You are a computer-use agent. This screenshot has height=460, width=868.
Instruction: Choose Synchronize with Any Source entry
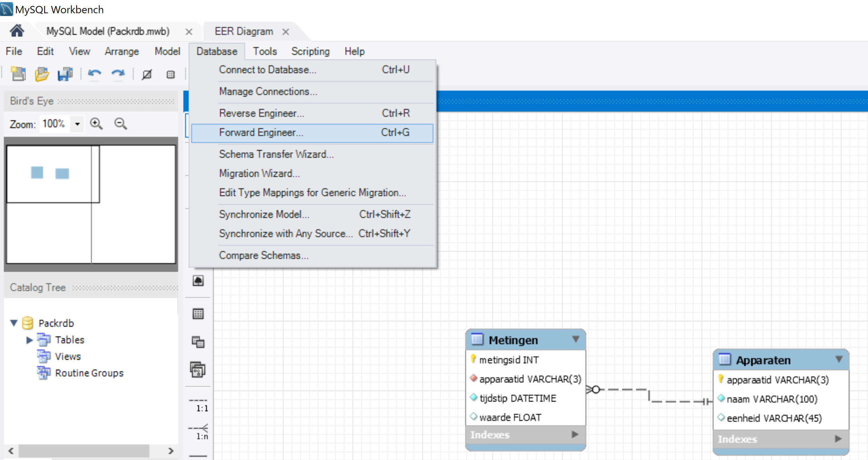312,233
